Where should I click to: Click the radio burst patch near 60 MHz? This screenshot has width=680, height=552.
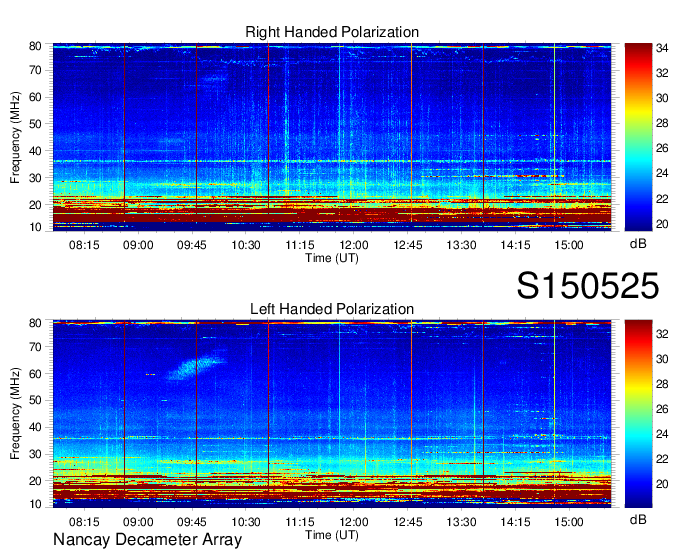pos(197,367)
